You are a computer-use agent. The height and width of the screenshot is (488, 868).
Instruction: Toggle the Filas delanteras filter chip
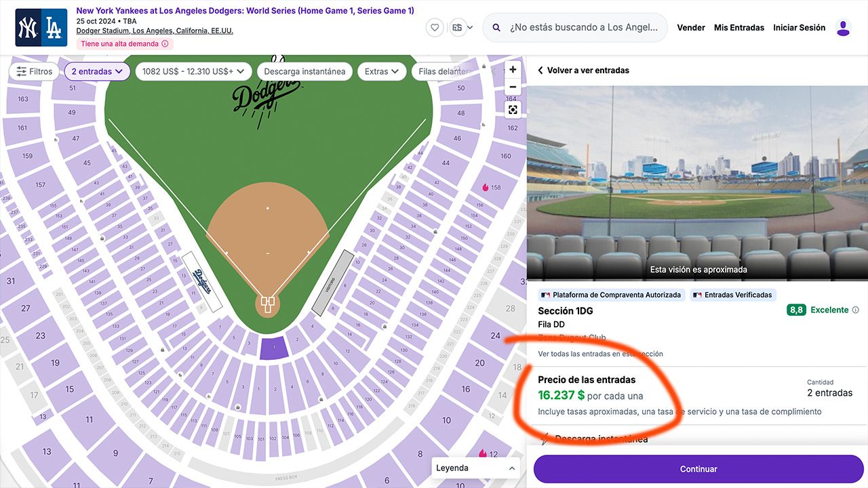[444, 71]
